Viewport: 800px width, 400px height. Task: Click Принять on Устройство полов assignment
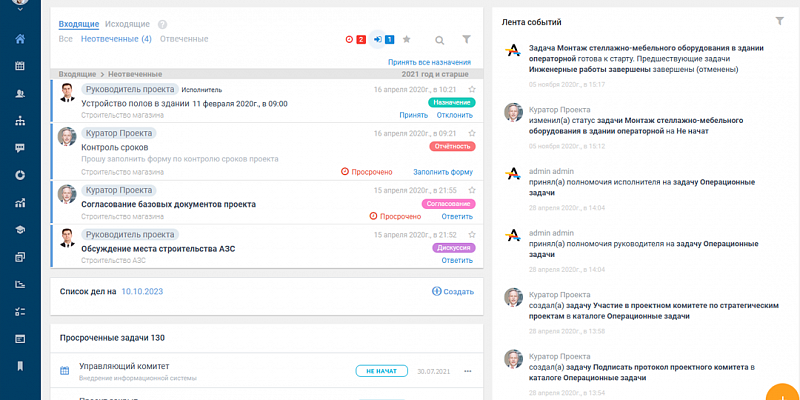[x=413, y=115]
